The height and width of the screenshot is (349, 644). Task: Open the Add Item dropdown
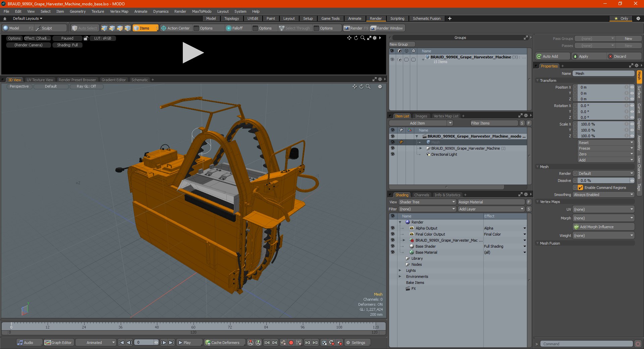coord(421,123)
